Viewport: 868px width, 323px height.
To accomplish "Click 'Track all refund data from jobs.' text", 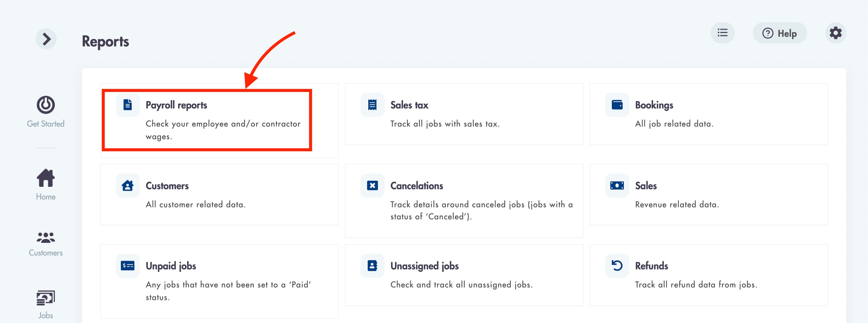I will 696,285.
